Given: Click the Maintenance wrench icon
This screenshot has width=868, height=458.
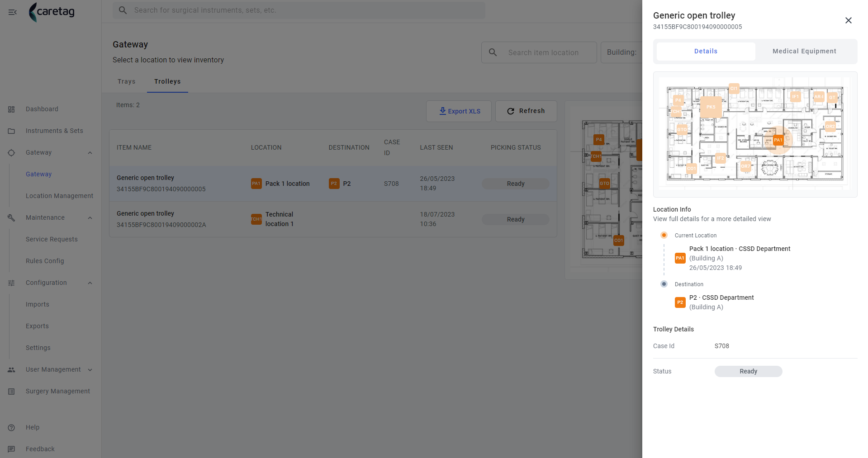Looking at the screenshot, I should [12, 218].
